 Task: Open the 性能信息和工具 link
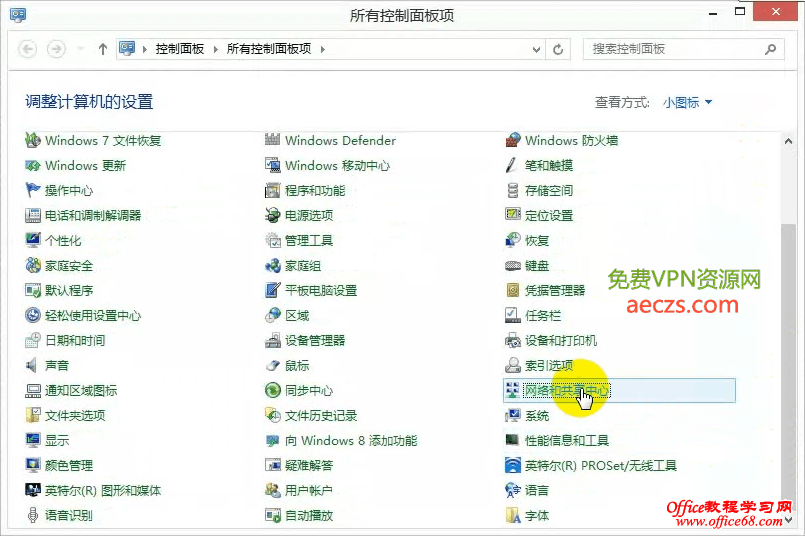tap(567, 440)
